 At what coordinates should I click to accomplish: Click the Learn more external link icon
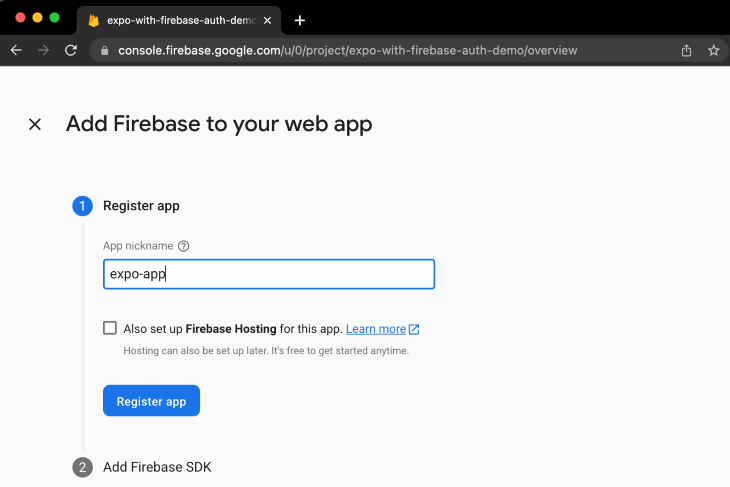[x=414, y=329]
